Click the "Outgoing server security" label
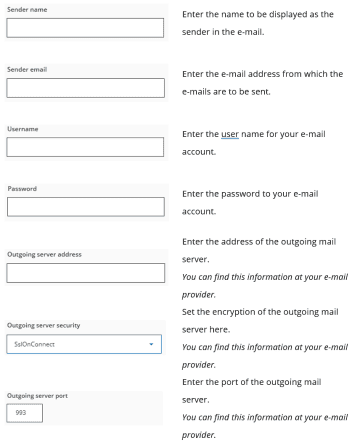This screenshot has height=448, width=360. 44,325
